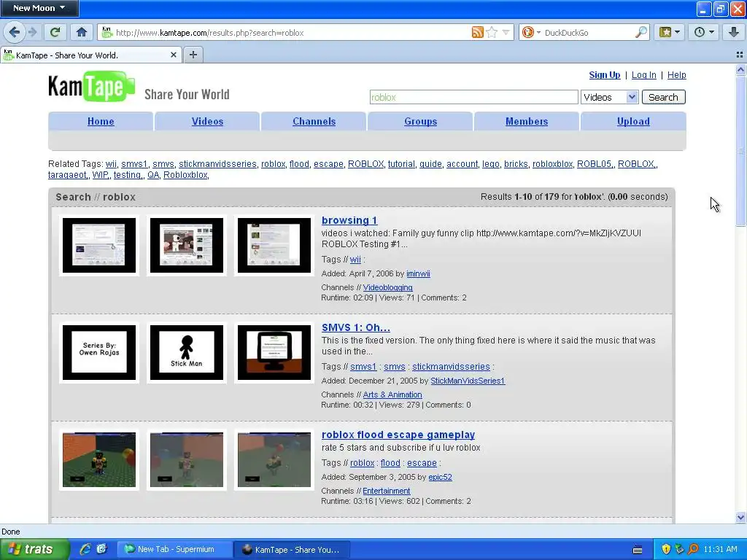This screenshot has height=560, width=747.
Task: Open the epic52 uploader profile
Action: click(x=440, y=477)
